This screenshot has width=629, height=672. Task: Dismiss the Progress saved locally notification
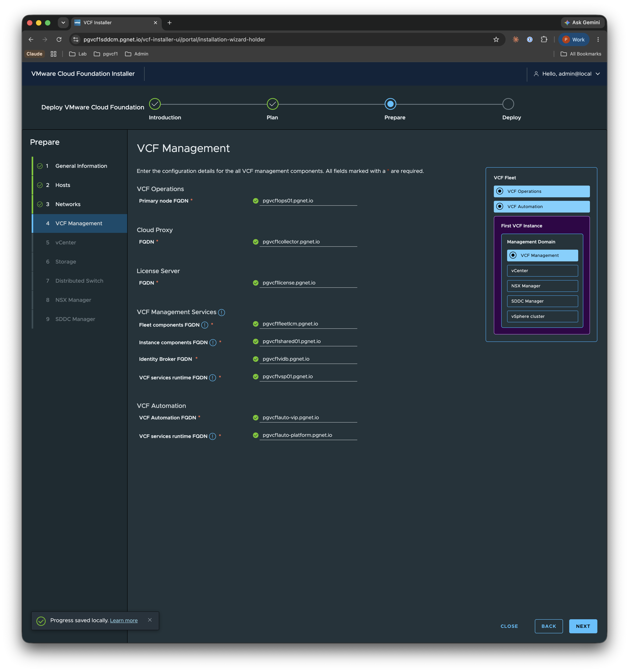tap(150, 620)
